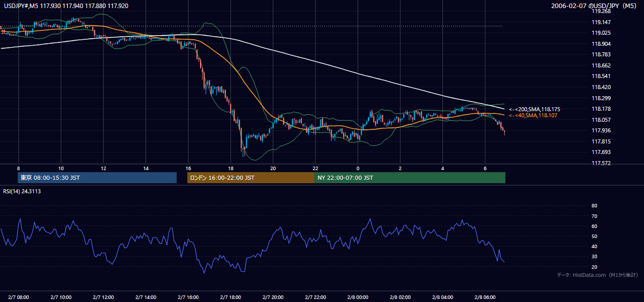
Task: Click the 2/7 14:00 time axis label
Action: pyautogui.click(x=146, y=297)
